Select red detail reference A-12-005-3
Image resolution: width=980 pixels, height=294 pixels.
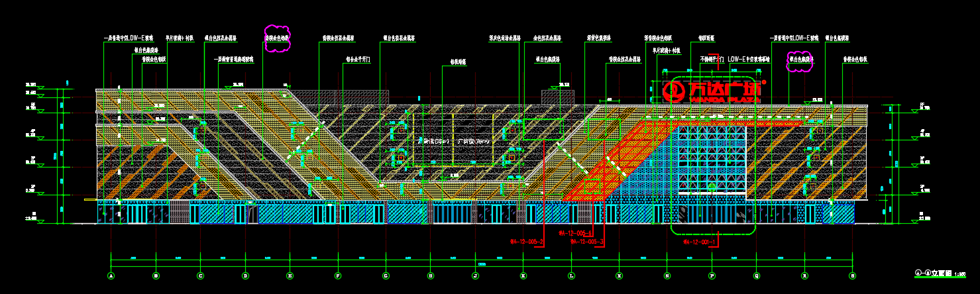coord(587,242)
